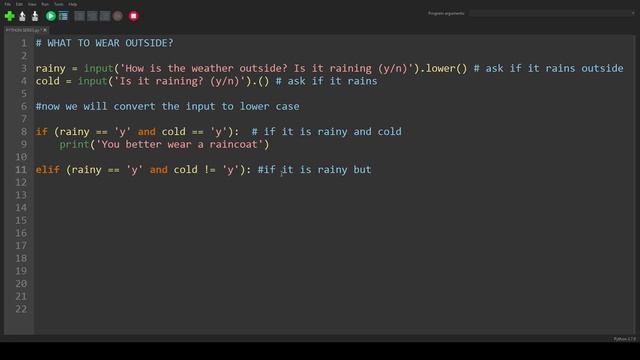Click the comment '# WHAT TO WEAR OUTSIDE?'
The image size is (640, 360).
click(x=104, y=43)
